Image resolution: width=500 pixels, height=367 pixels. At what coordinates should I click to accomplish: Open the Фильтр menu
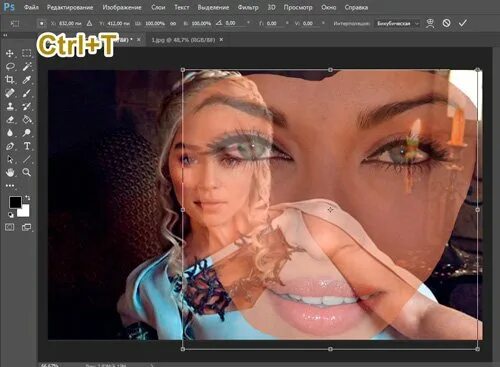point(248,7)
